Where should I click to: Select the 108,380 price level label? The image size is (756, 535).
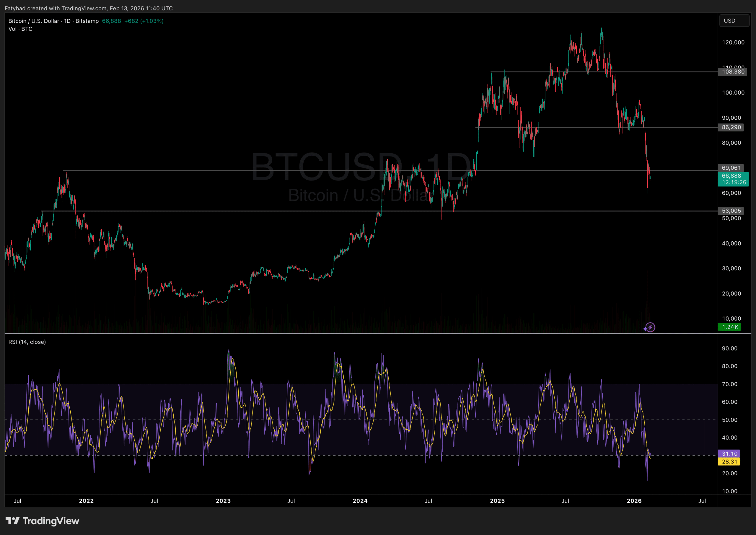[733, 72]
